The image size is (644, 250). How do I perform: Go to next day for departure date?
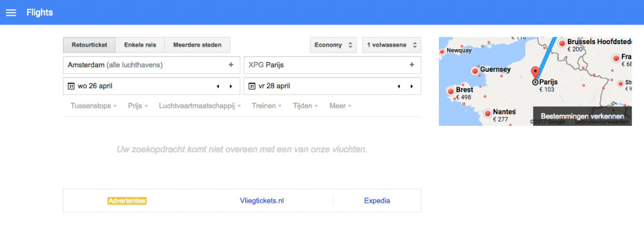[231, 86]
